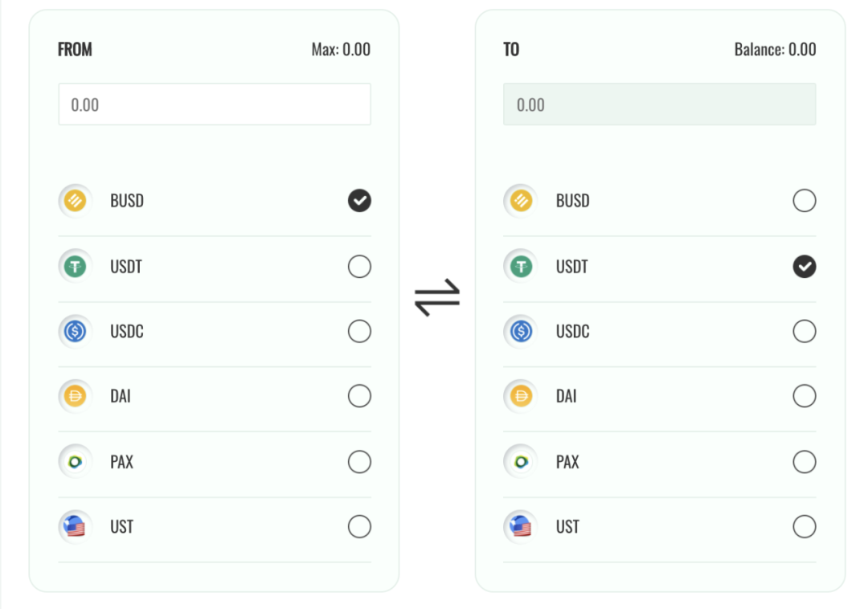Select UST radio button in FROM list
Image resolution: width=868 pixels, height=609 pixels.
[x=359, y=526]
